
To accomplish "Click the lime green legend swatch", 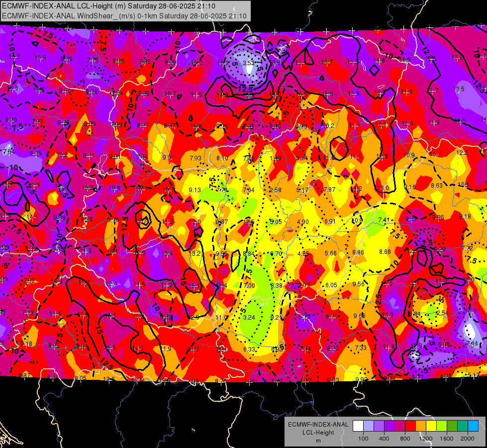I will pyautogui.click(x=442, y=426).
